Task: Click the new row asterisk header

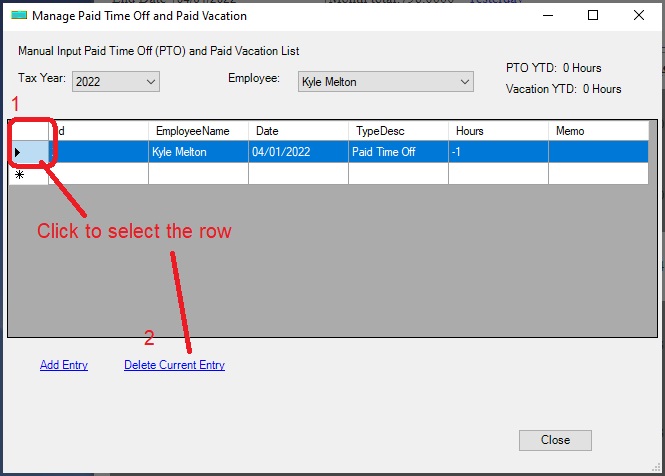Action: point(29,174)
